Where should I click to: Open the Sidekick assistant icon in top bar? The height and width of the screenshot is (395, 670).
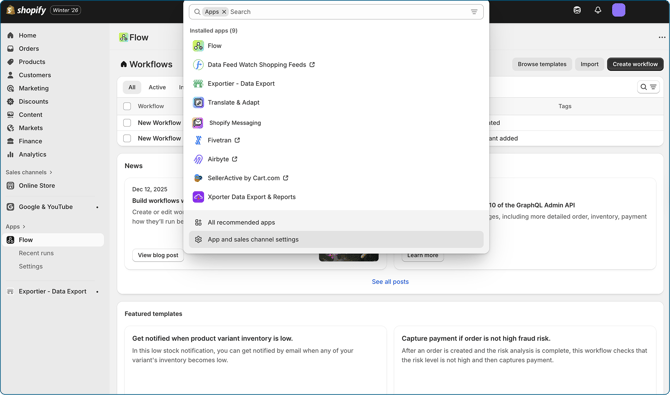[x=577, y=10]
